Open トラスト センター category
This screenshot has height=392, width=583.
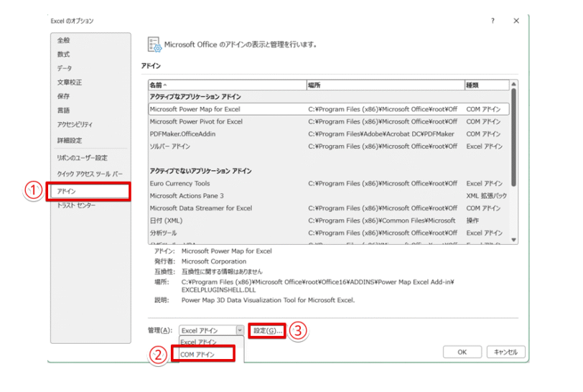point(76,205)
